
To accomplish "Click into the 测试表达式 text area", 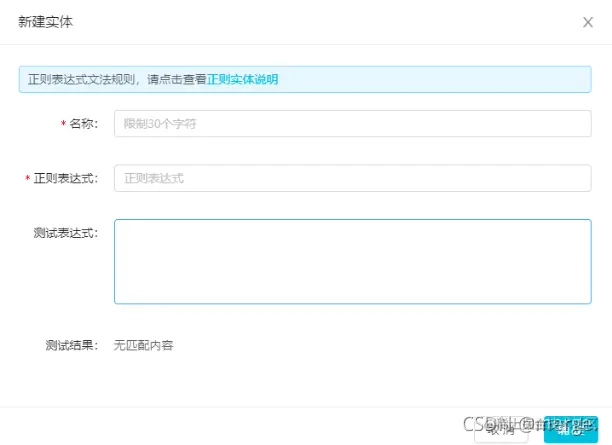I will click(x=352, y=262).
